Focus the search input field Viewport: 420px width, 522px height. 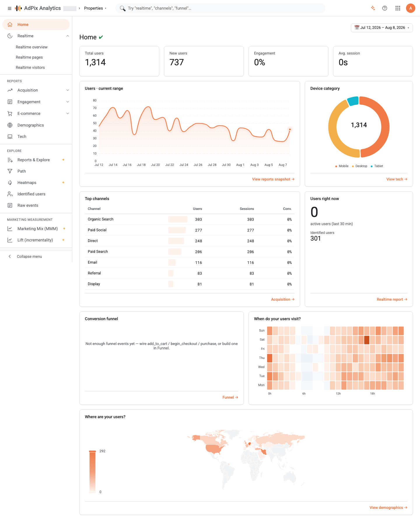click(220, 8)
